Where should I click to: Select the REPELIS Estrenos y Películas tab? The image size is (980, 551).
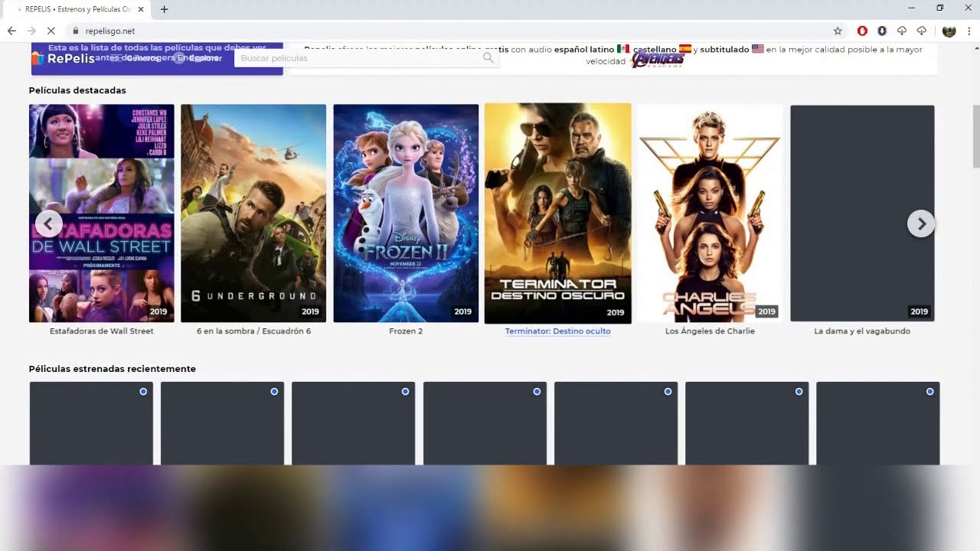(x=77, y=9)
